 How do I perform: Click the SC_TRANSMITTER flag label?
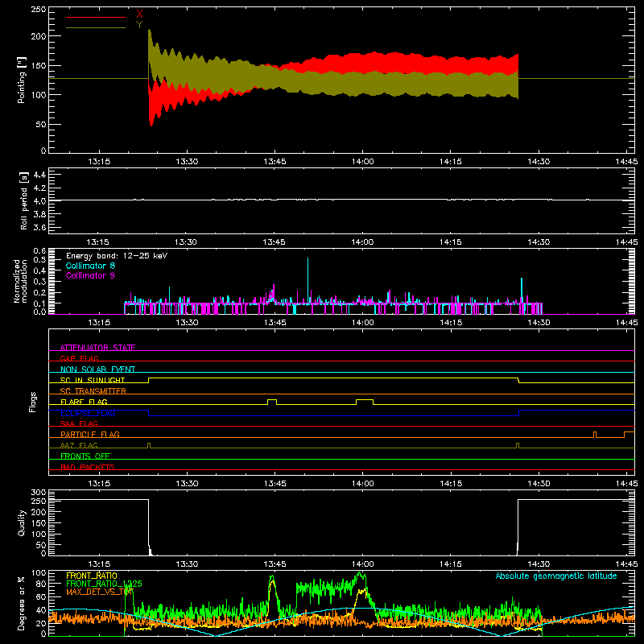(x=93, y=390)
